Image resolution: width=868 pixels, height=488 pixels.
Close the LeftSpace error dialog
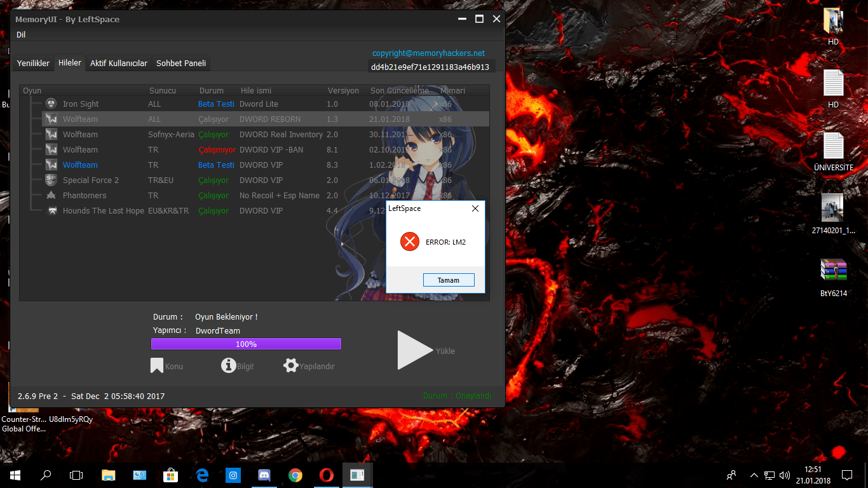coord(475,208)
